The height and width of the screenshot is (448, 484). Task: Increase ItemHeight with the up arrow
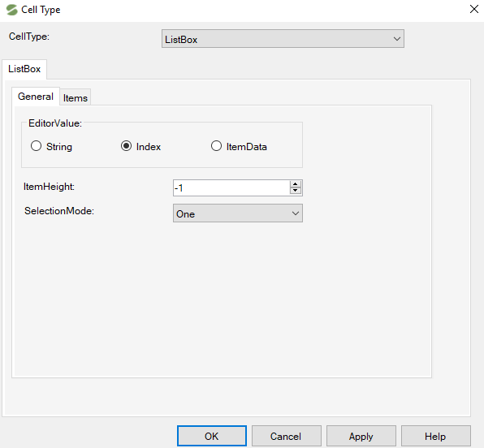[x=296, y=184]
